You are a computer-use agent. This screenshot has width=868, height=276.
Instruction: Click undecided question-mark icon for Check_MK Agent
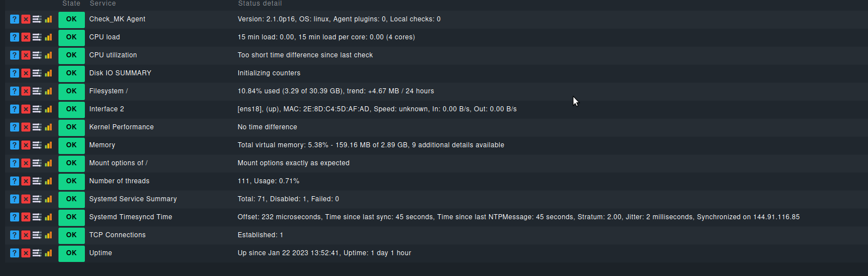click(x=15, y=19)
